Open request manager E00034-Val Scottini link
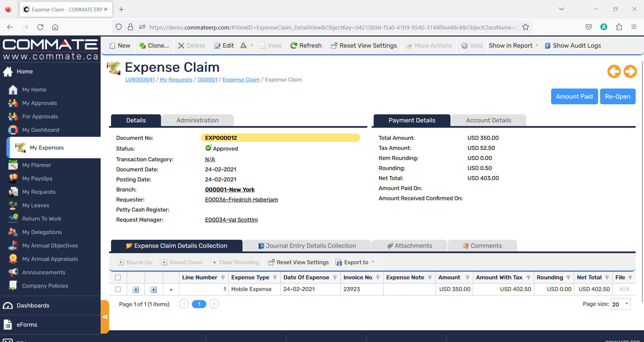The image size is (644, 342). point(231,220)
